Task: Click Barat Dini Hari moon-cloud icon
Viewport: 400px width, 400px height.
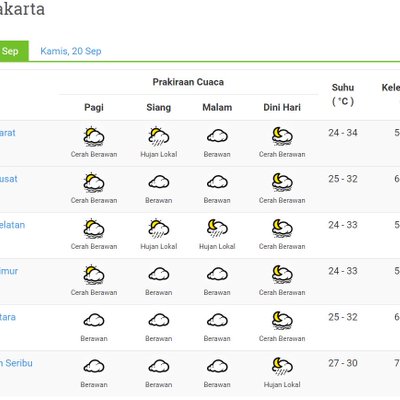Action: click(282, 137)
